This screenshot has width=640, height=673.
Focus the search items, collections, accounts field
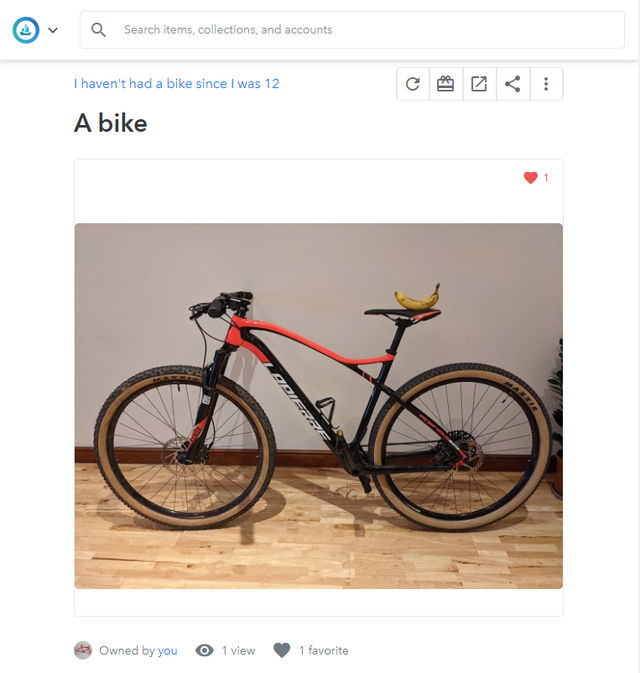pos(352,30)
